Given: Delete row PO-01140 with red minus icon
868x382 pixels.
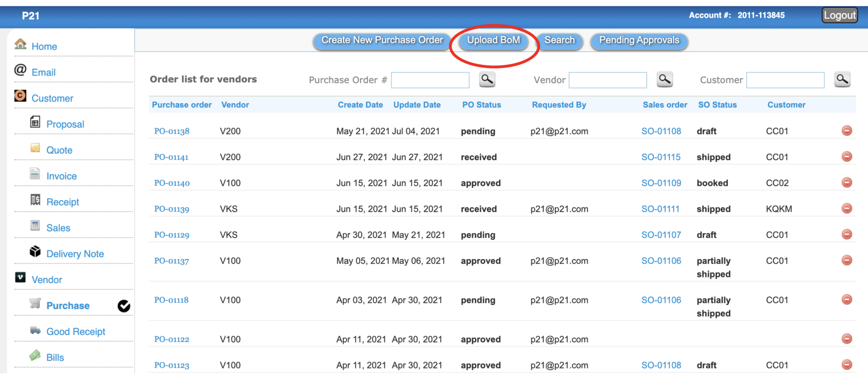Looking at the screenshot, I should [847, 182].
